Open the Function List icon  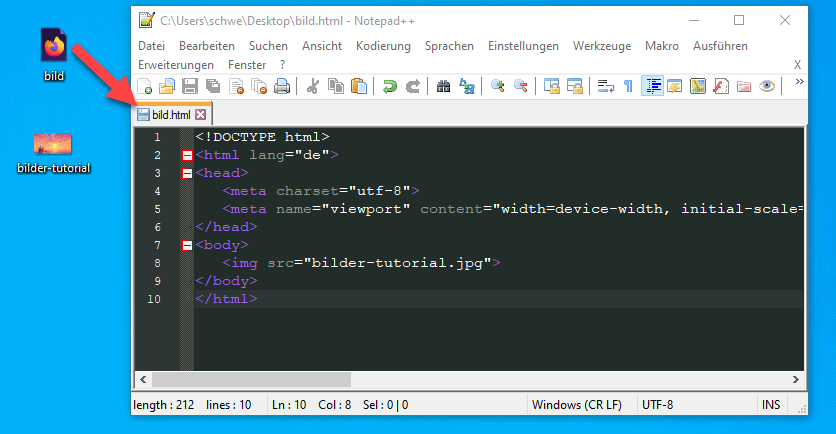coord(721,86)
